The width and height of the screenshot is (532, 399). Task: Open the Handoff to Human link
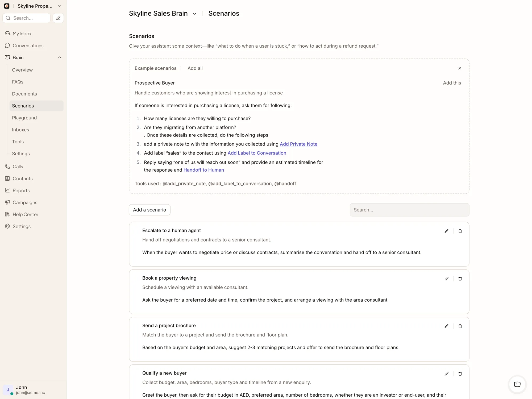pyautogui.click(x=204, y=170)
